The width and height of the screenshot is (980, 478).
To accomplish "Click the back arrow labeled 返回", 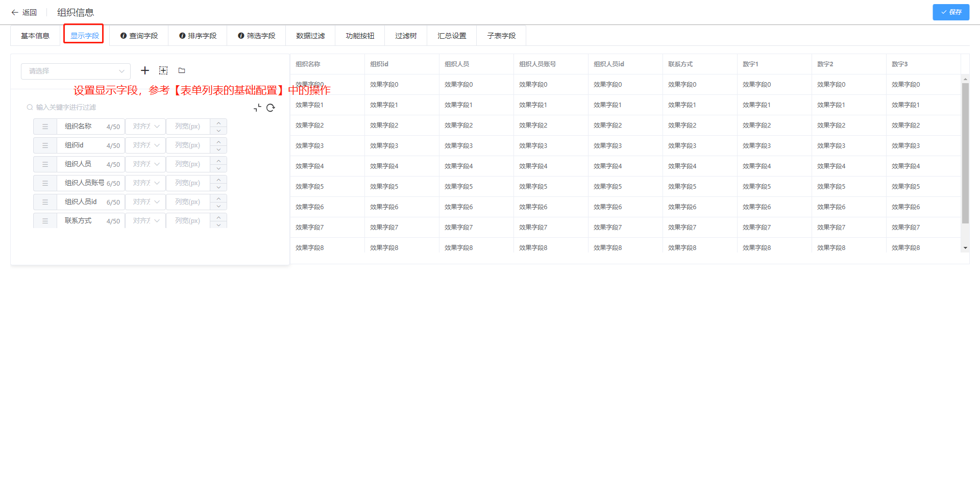I will pyautogui.click(x=24, y=12).
